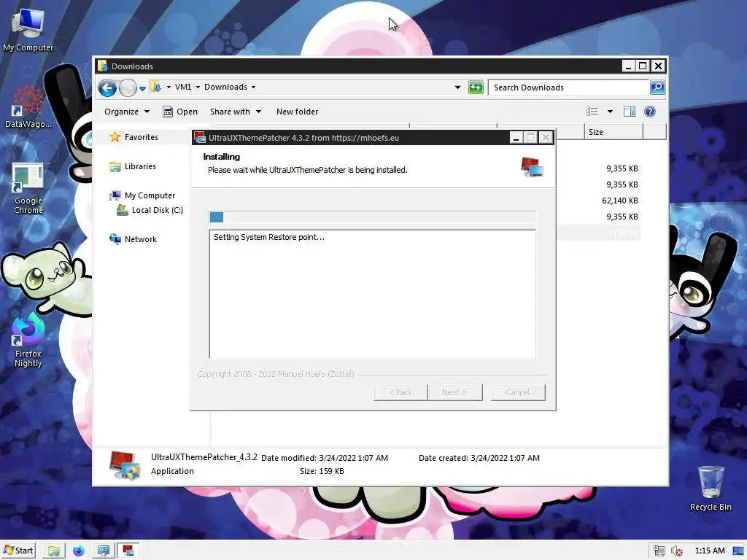Click installer header computer icon
Screen dimensions: 747x560
(532, 167)
